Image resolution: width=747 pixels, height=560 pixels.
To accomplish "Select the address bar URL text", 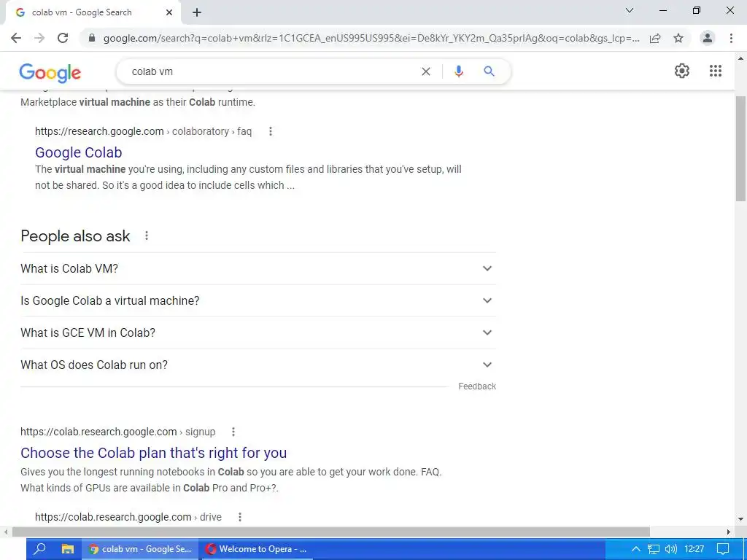I will (x=371, y=38).
